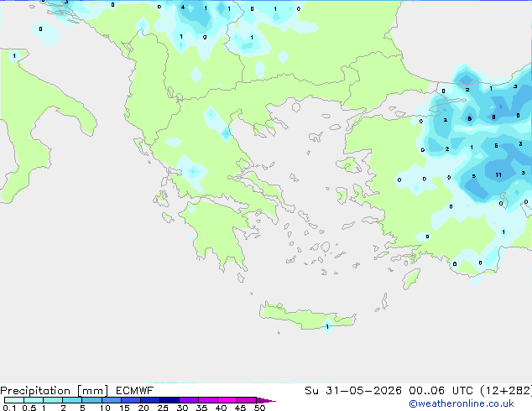Click the '25' legend scale label
The width and height of the screenshot is (532, 411).
pyautogui.click(x=163, y=408)
